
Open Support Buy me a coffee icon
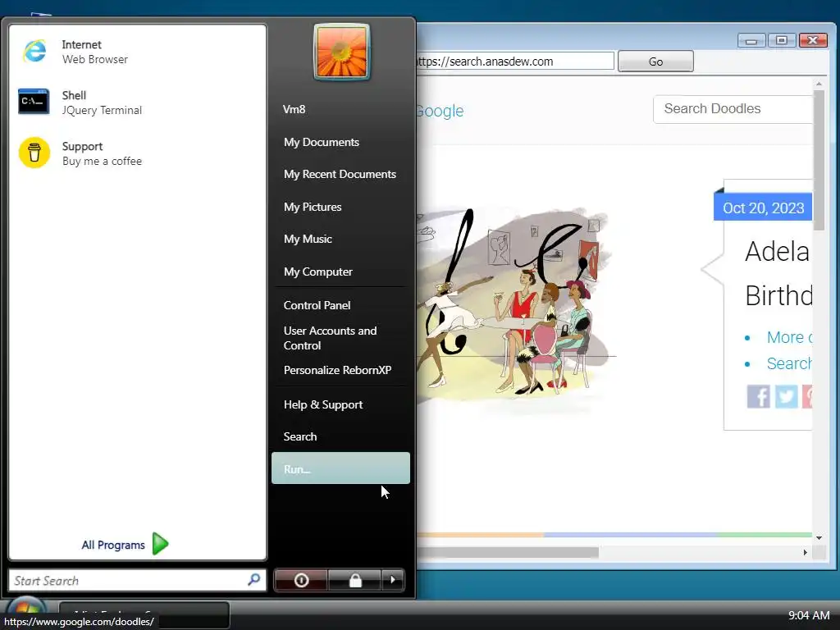(x=34, y=153)
